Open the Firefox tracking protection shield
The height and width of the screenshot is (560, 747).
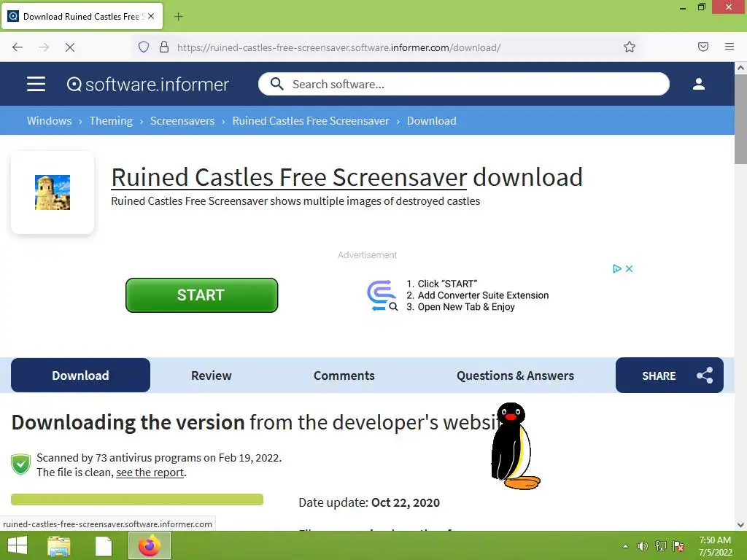tap(144, 47)
